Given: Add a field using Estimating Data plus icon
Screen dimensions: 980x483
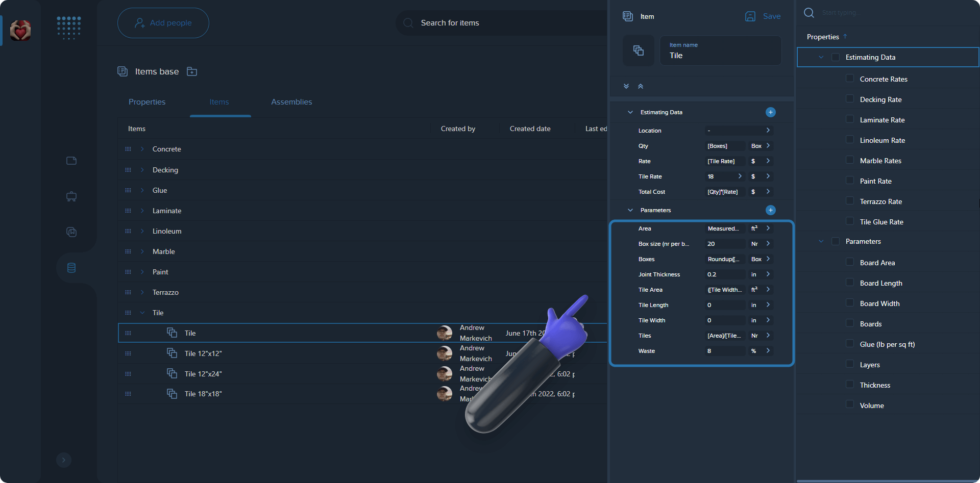Looking at the screenshot, I should coord(771,112).
